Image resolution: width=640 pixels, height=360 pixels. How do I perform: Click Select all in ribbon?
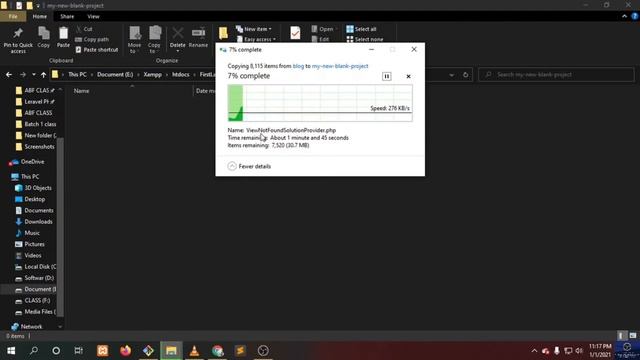pyautogui.click(x=361, y=29)
